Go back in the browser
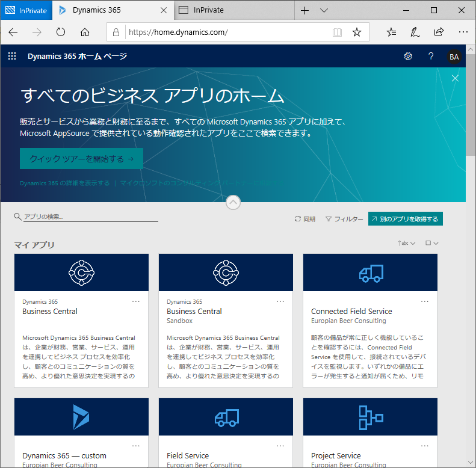 click(x=13, y=32)
